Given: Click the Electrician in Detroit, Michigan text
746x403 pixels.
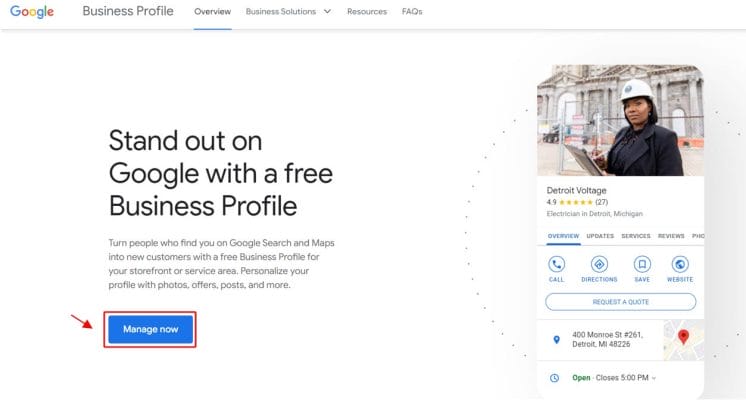Looking at the screenshot, I should 594,214.
